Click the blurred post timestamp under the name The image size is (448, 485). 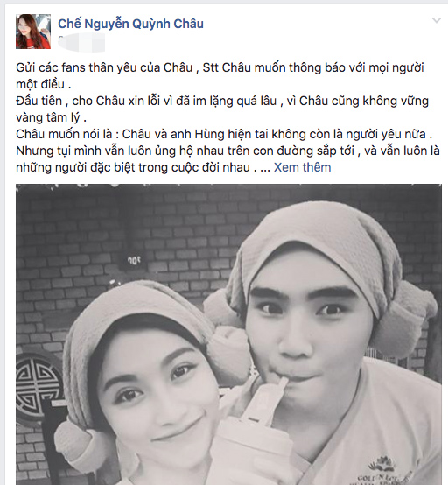coord(81,42)
